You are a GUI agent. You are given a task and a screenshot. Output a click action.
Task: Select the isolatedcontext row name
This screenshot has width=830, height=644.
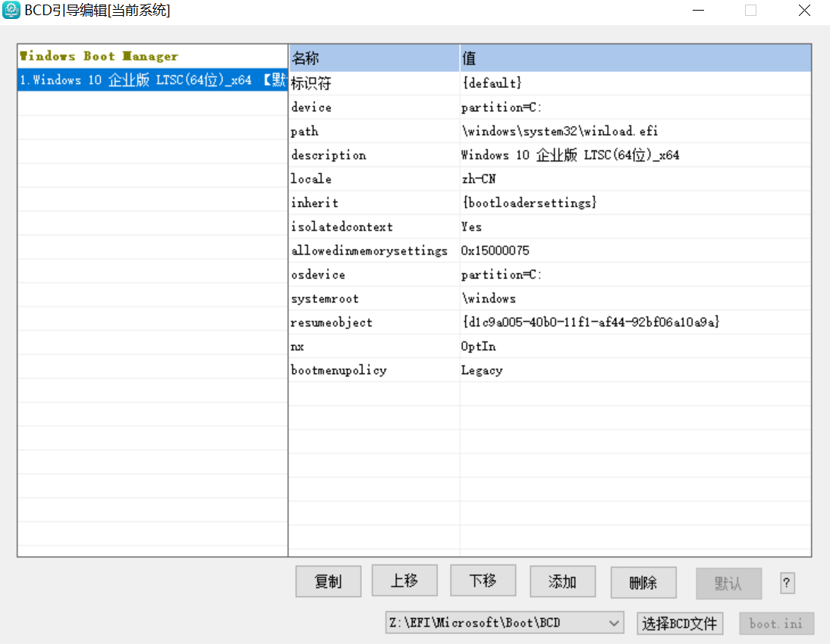click(342, 227)
